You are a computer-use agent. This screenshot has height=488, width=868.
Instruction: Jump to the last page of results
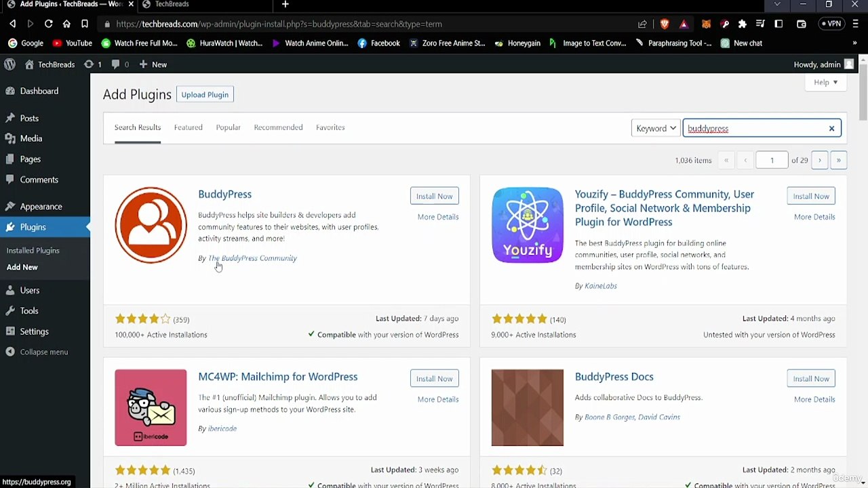pos(839,160)
